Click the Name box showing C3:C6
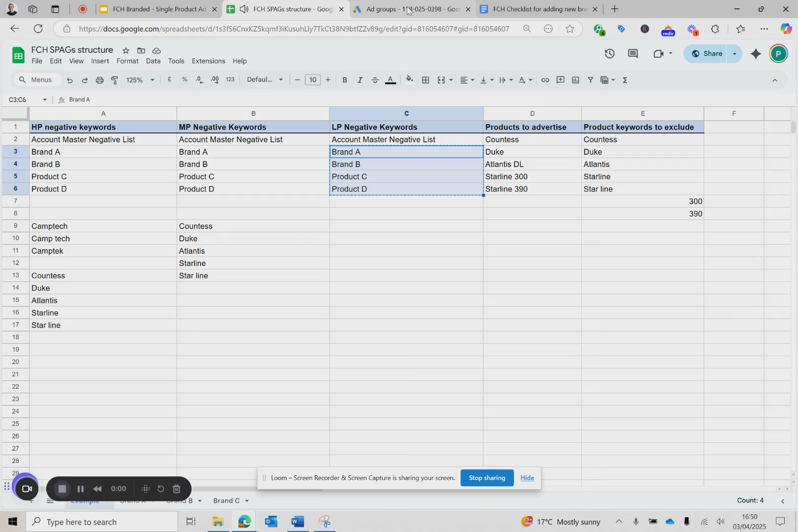This screenshot has height=532, width=798. [28, 100]
